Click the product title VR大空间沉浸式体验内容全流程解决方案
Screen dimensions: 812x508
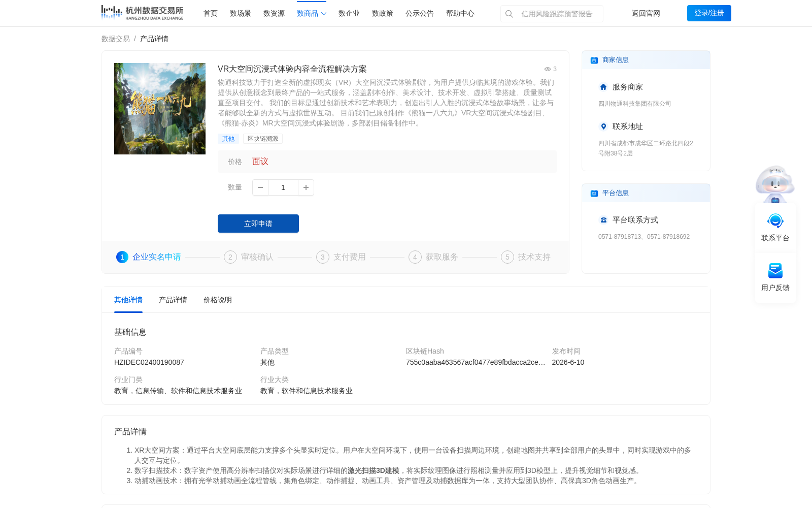(292, 69)
